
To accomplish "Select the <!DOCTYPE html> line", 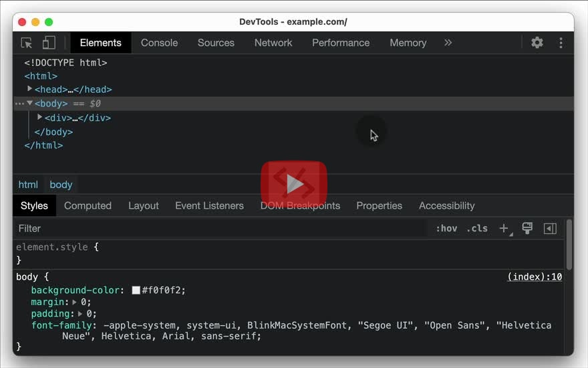I will [x=65, y=63].
